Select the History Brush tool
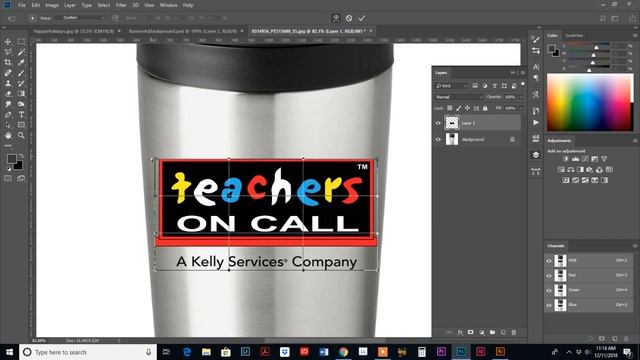This screenshot has width=640, height=360. (x=21, y=83)
